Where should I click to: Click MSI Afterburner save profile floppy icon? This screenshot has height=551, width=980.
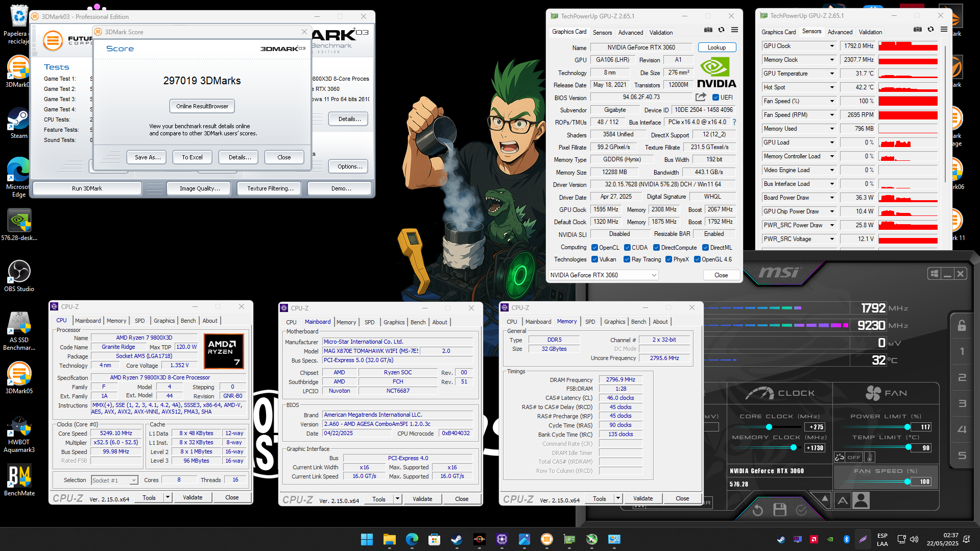(x=780, y=510)
